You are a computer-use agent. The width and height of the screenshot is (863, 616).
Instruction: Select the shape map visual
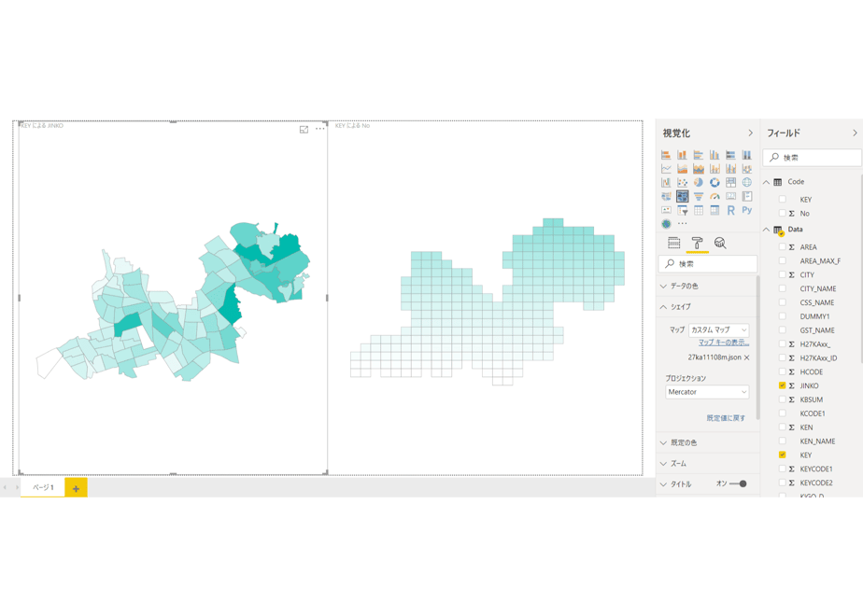[x=682, y=196]
